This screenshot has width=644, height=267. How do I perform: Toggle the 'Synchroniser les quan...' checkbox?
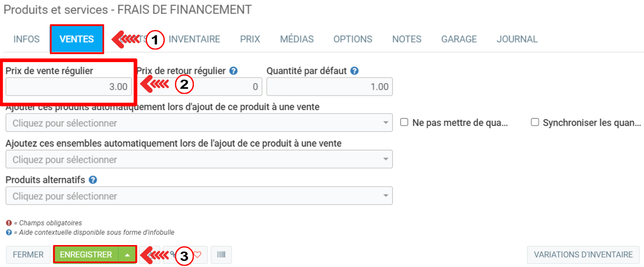[x=535, y=122]
